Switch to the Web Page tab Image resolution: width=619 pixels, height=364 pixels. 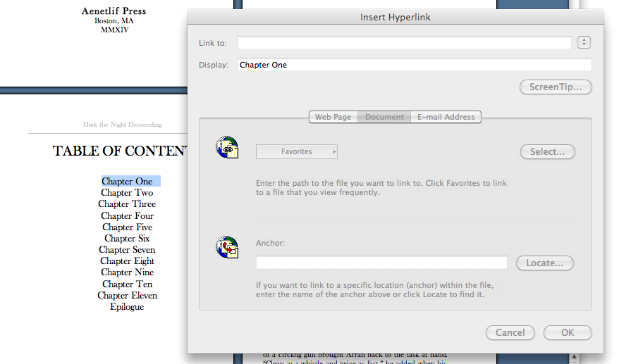pyautogui.click(x=333, y=117)
